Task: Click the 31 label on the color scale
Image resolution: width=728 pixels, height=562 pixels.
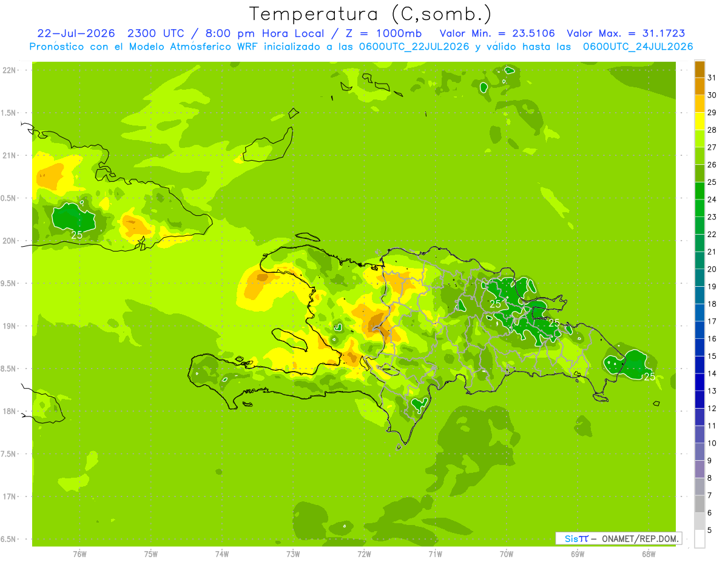Action: [712, 78]
